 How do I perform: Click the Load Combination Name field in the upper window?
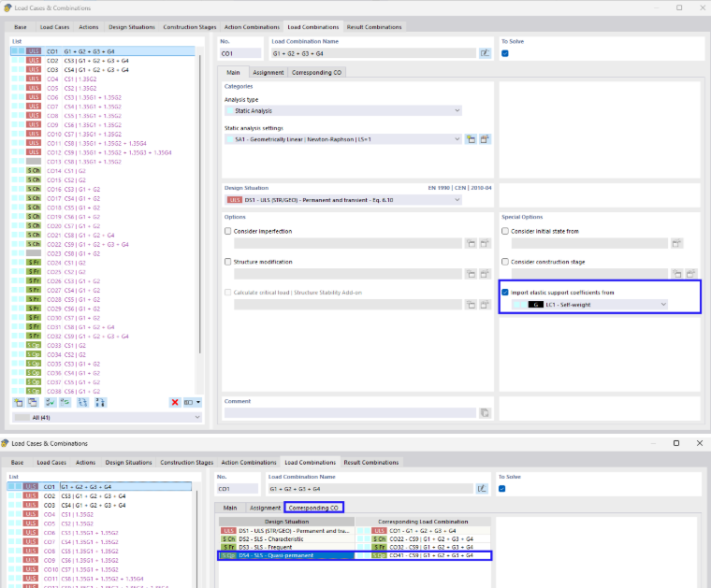pyautogui.click(x=373, y=53)
